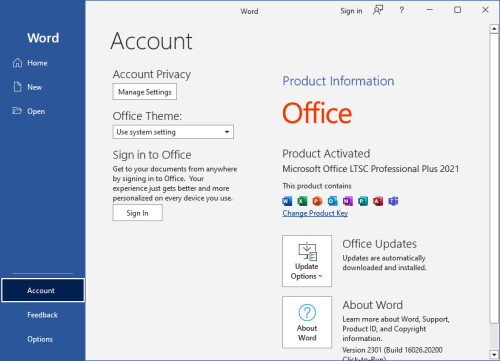Click the New document page icon

[17, 87]
